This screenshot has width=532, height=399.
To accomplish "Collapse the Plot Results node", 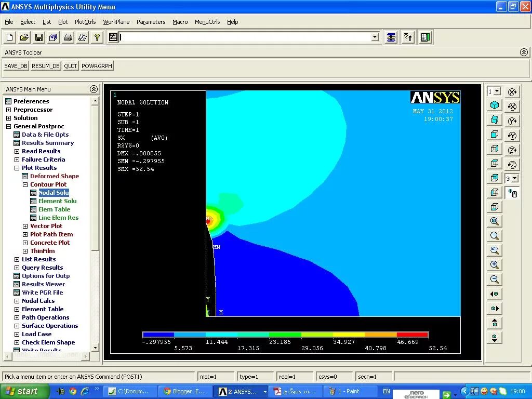I will pos(17,168).
